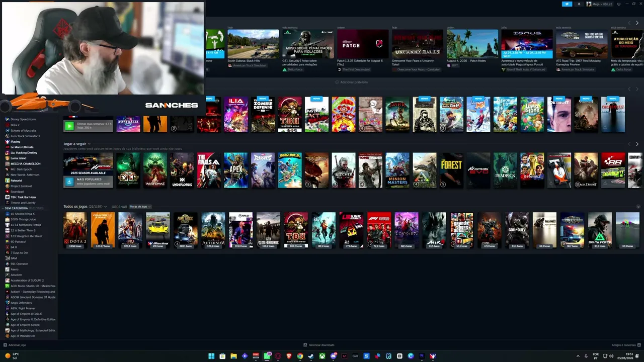Select the Counter-Strike cover in Todos os jogos
The height and width of the screenshot is (362, 644).
pyautogui.click(x=103, y=230)
